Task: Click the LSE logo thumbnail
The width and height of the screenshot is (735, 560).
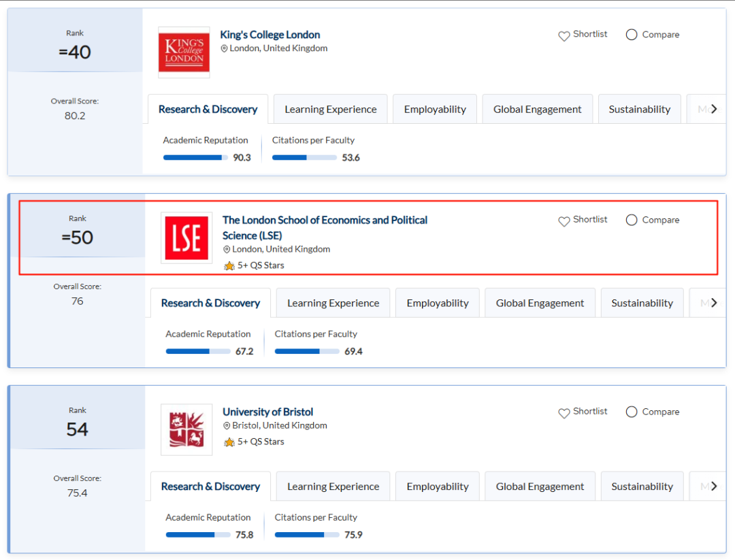Action: 186,237
